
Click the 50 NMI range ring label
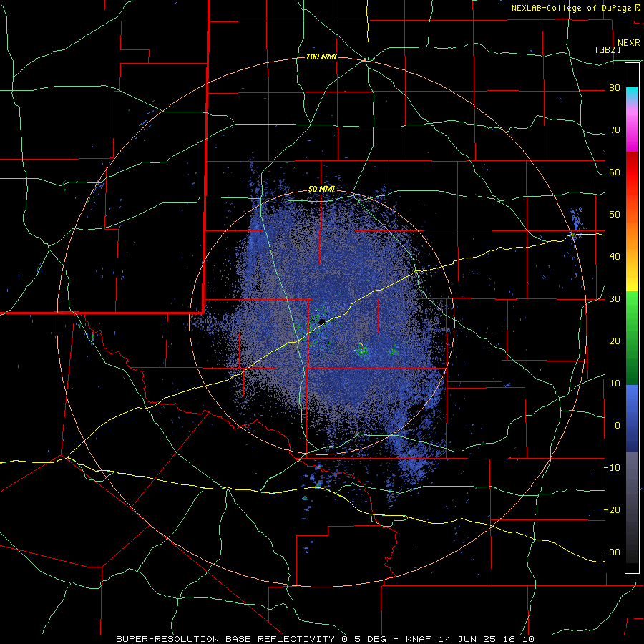pyautogui.click(x=321, y=190)
